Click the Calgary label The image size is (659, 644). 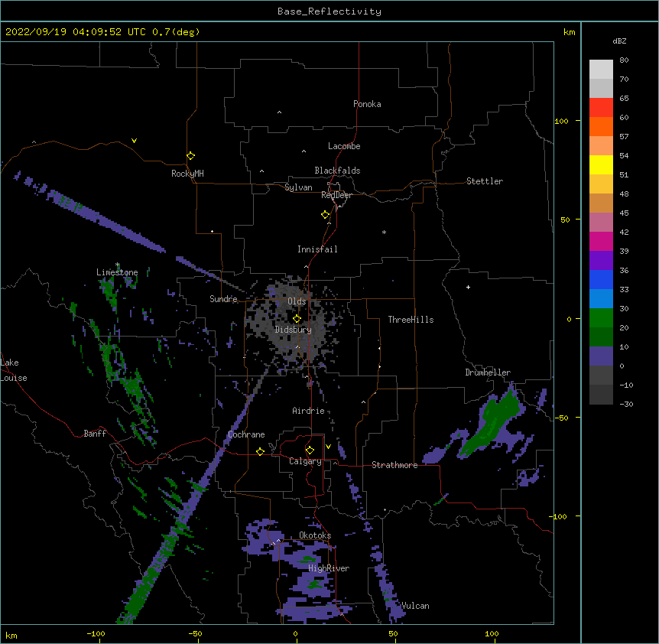coord(305,461)
